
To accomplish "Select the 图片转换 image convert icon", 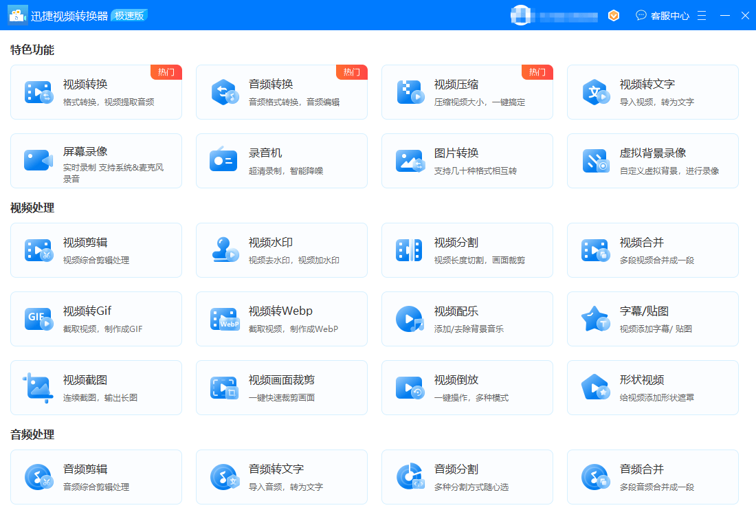I will coord(410,161).
